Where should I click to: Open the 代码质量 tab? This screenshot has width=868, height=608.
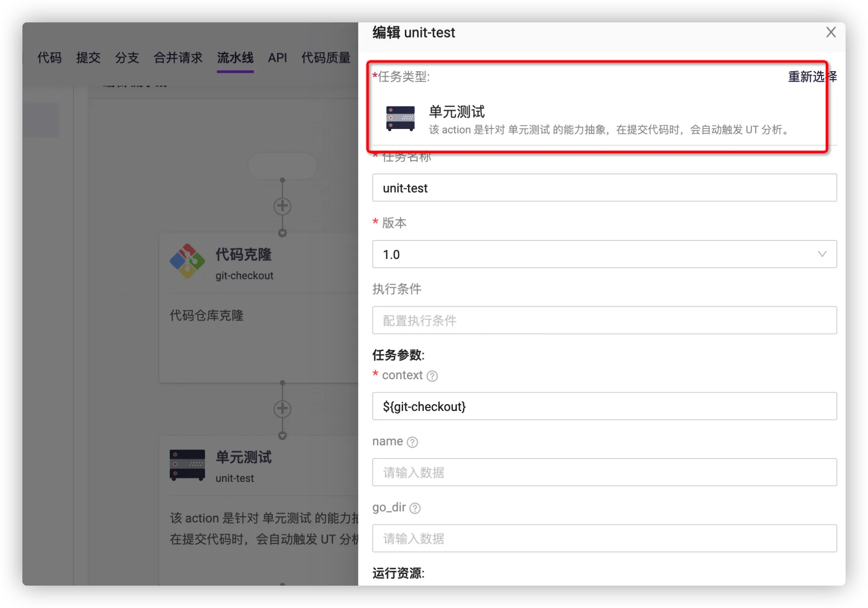pyautogui.click(x=326, y=58)
